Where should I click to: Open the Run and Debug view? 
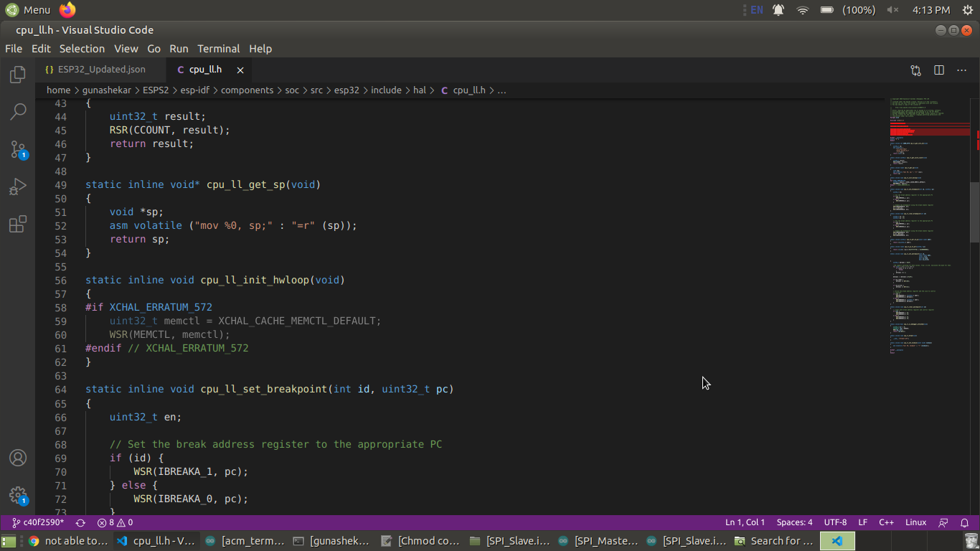click(18, 187)
